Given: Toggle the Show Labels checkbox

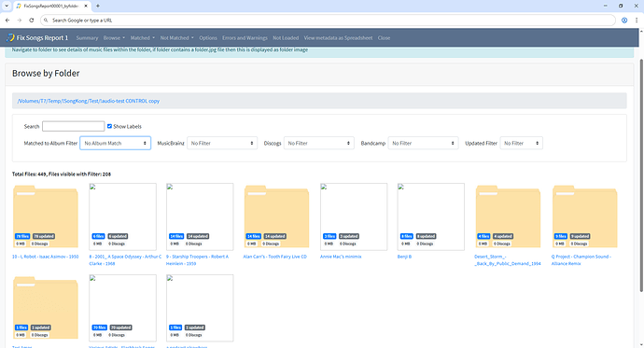Looking at the screenshot, I should tap(109, 126).
